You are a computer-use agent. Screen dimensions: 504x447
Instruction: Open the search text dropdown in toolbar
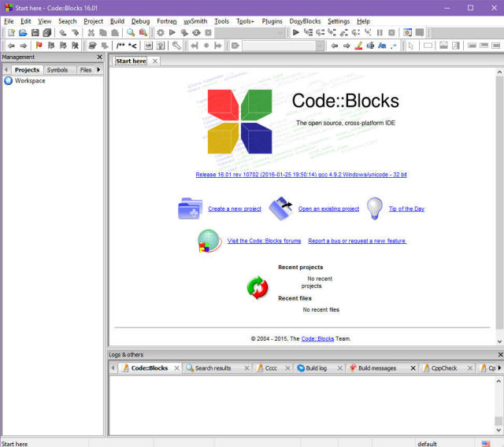[320, 46]
